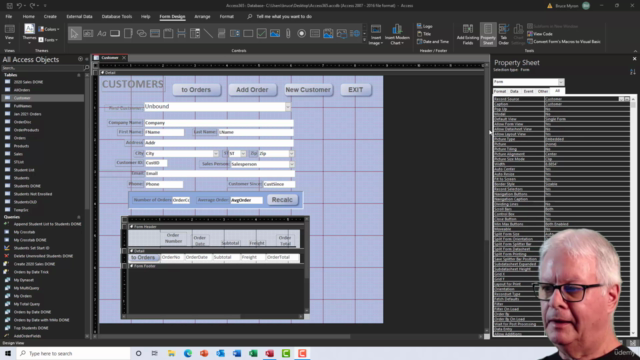Pick the Attachment paperclip control tool

coord(288,33)
